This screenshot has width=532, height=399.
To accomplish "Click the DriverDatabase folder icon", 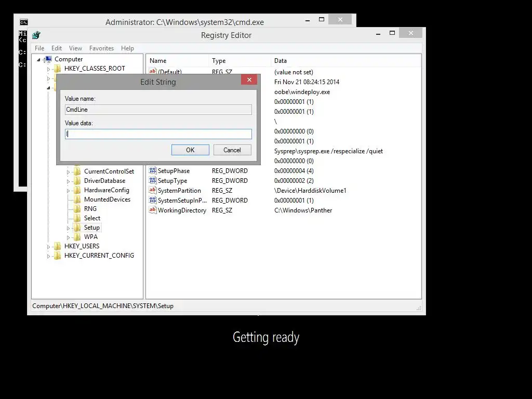I will 77,181.
